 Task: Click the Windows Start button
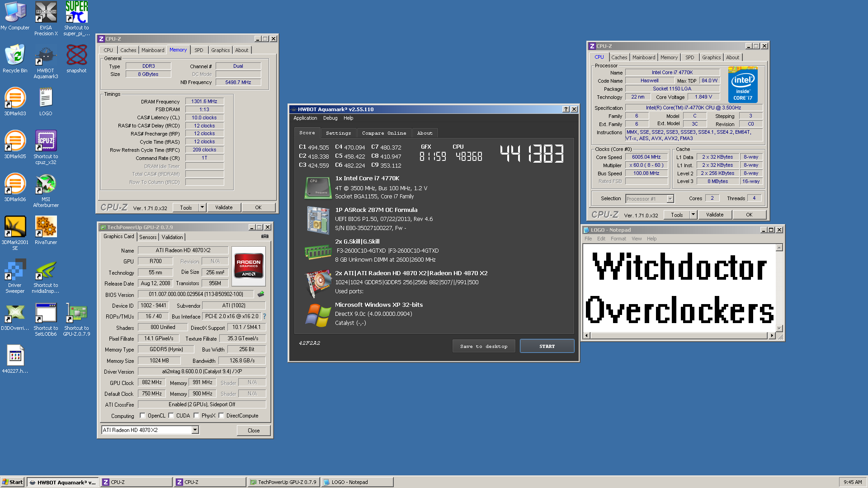tap(13, 482)
